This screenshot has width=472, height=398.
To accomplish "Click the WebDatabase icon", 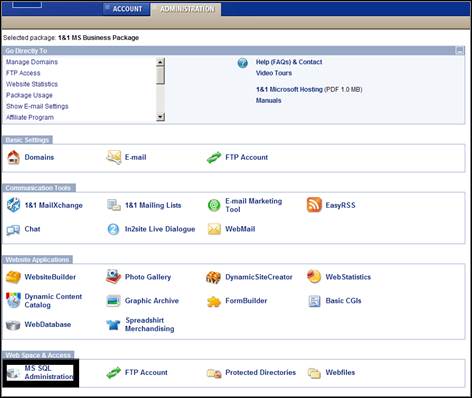I will point(13,325).
